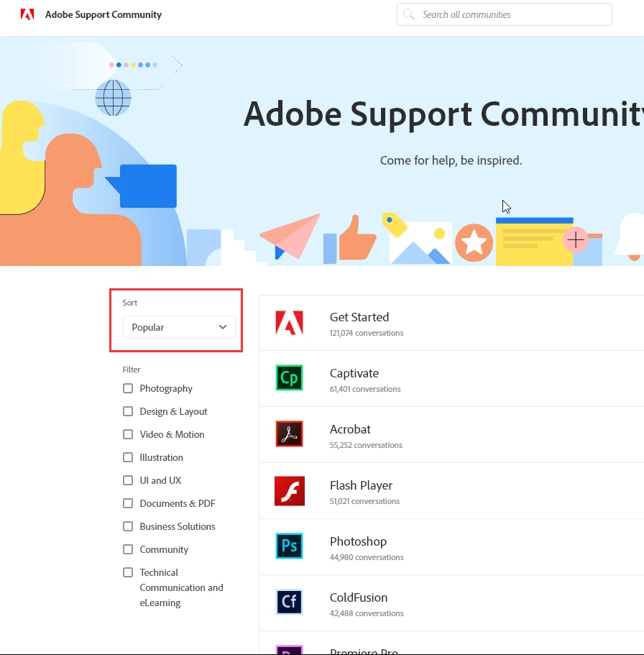This screenshot has width=644, height=655.
Task: Open the ColdFusion community
Action: pyautogui.click(x=359, y=597)
